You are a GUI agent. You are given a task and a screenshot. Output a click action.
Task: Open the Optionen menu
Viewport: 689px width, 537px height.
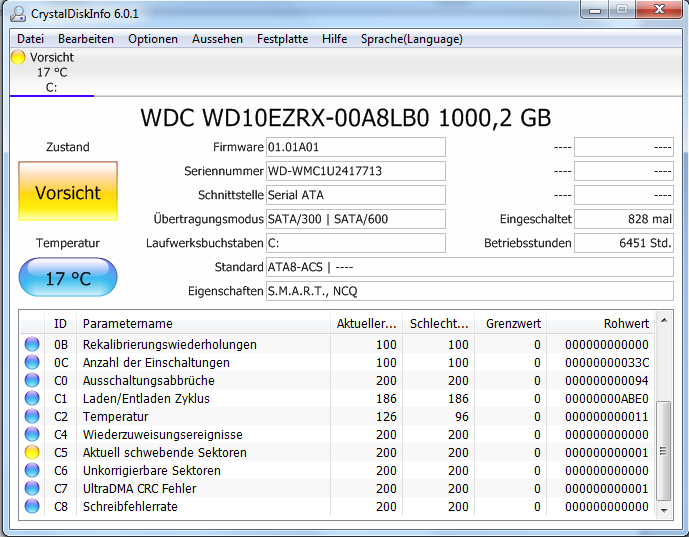(x=153, y=39)
